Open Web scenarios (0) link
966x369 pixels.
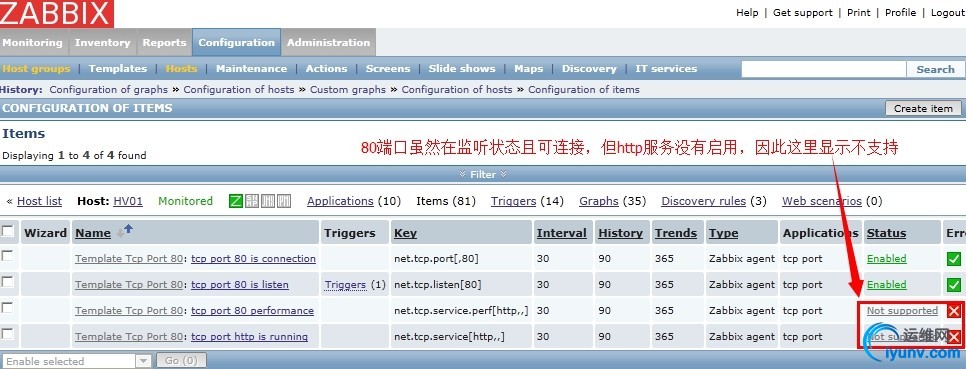(x=822, y=201)
